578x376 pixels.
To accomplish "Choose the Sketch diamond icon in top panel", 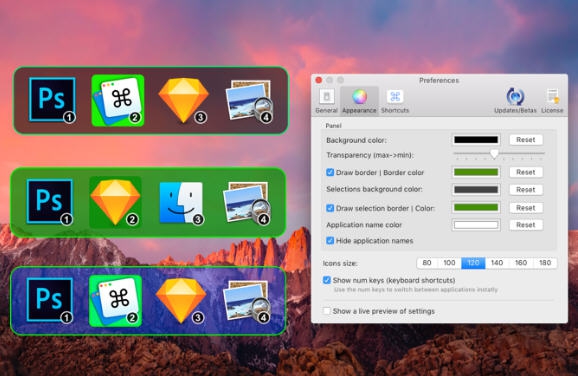I will point(183,100).
